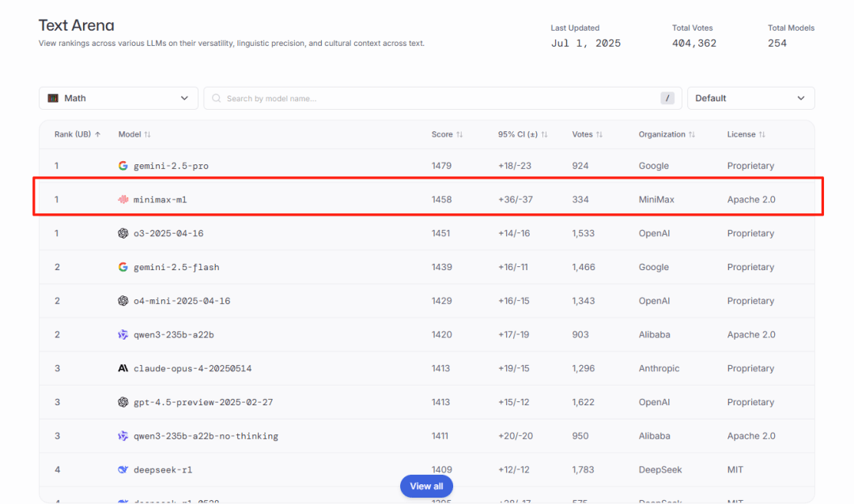Click the Anthropic organization cell
The width and height of the screenshot is (854, 504).
coord(659,368)
